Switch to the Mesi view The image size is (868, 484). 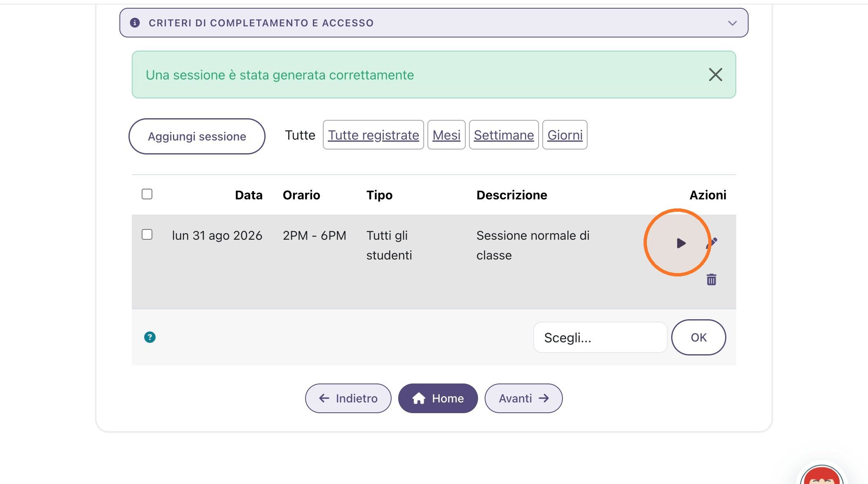(446, 135)
